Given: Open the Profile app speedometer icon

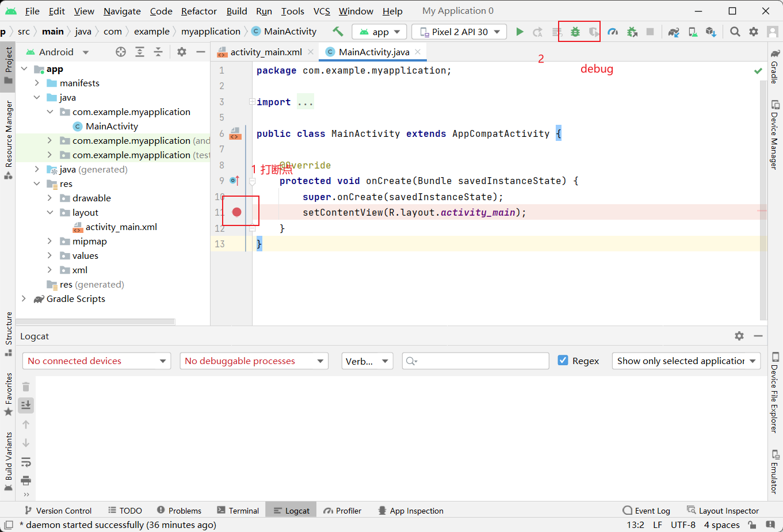Looking at the screenshot, I should (x=613, y=32).
